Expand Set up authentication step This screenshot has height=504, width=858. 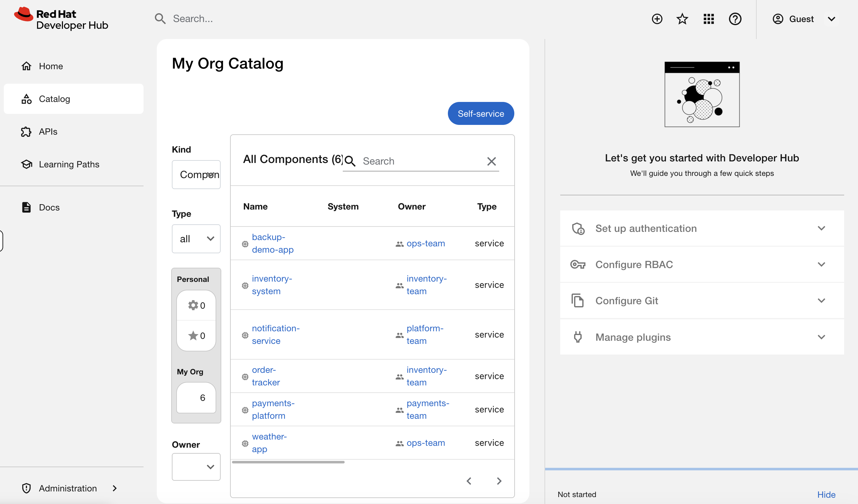pyautogui.click(x=702, y=228)
